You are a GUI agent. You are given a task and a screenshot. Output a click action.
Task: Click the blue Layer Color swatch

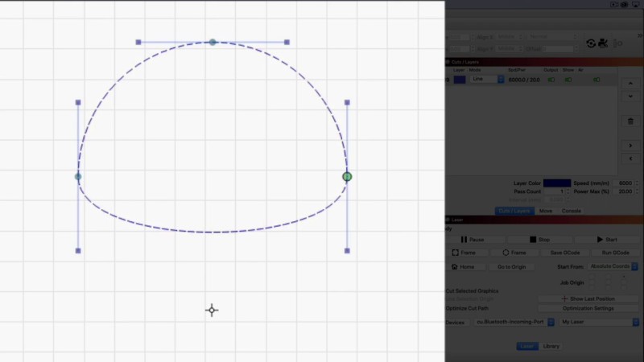556,183
